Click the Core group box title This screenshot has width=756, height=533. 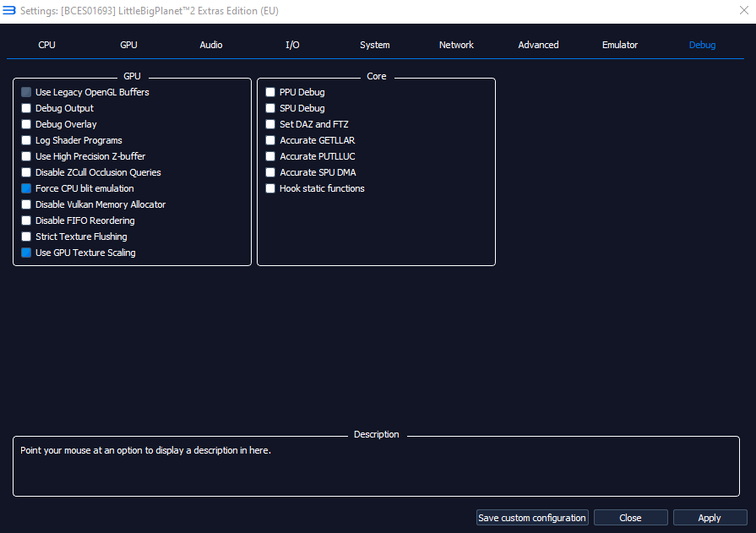pos(377,76)
